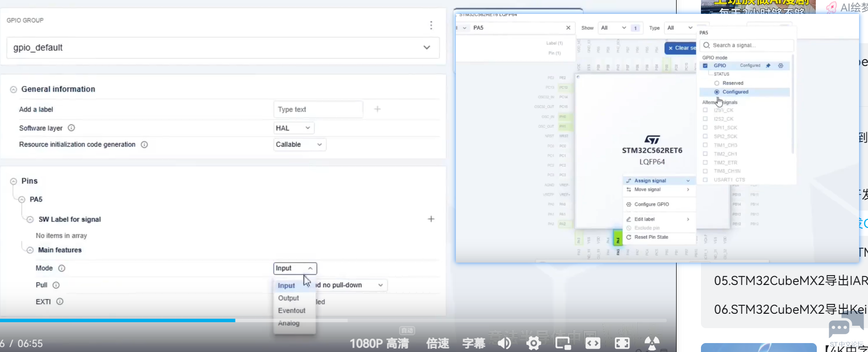
Task: Click the Search a signal field
Action: (x=747, y=45)
